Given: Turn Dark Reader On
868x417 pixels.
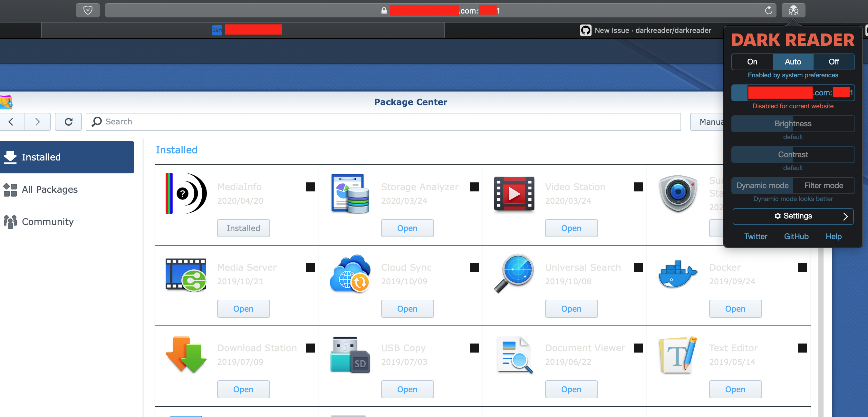Looking at the screenshot, I should (752, 62).
